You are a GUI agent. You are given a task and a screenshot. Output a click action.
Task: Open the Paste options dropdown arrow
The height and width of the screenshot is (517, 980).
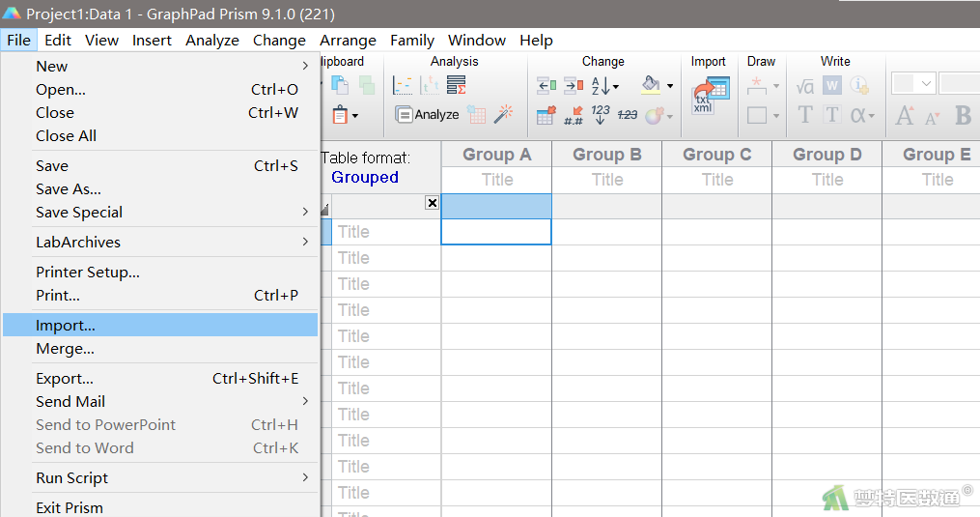355,116
